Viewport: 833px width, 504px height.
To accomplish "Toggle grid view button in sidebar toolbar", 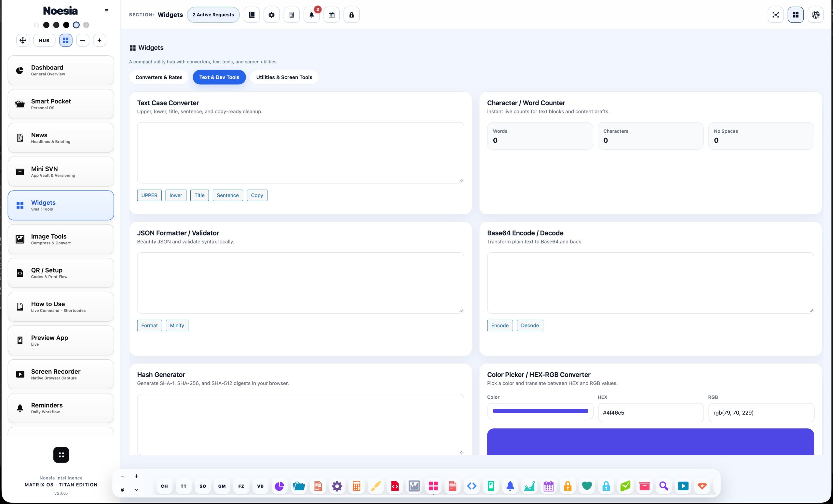I will [66, 40].
